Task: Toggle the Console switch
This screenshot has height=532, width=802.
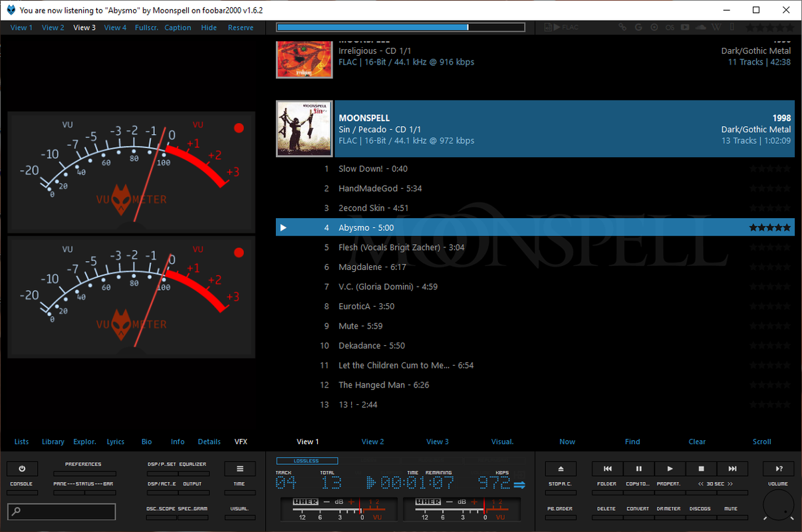Action: (22, 493)
